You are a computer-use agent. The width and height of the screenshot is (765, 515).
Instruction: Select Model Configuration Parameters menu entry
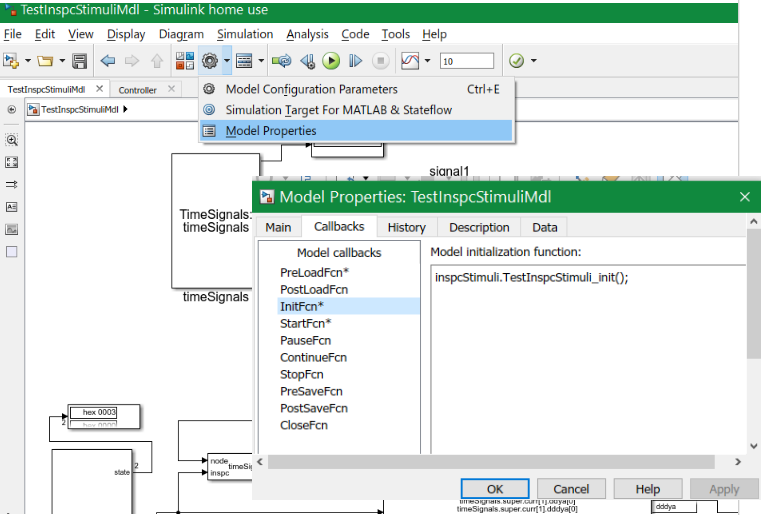coord(357,89)
